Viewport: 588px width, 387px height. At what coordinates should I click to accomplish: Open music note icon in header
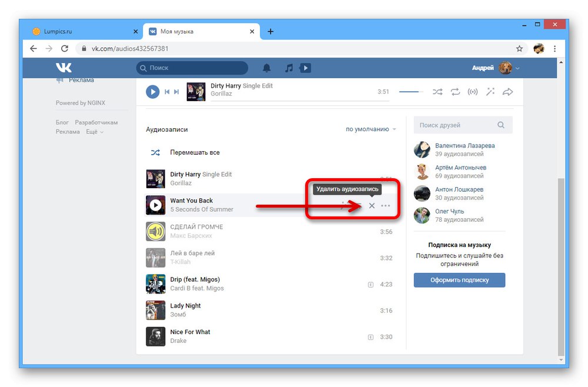(289, 68)
